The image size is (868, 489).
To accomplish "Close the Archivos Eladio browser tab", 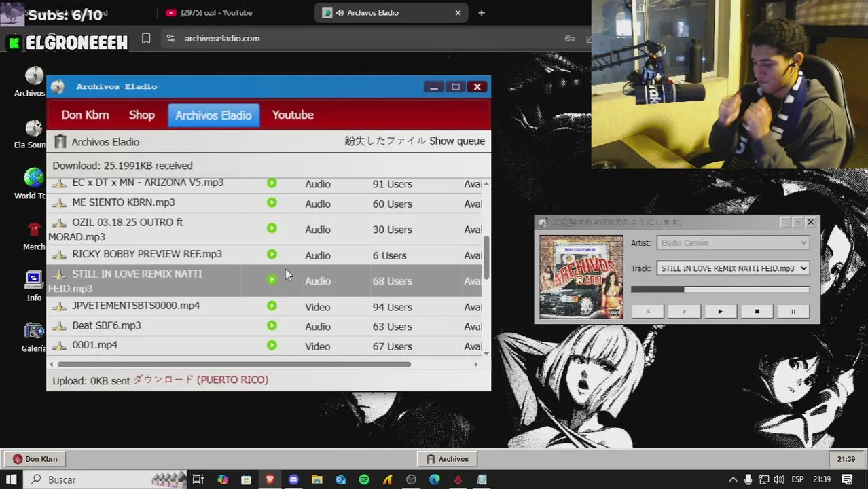I will (x=458, y=12).
